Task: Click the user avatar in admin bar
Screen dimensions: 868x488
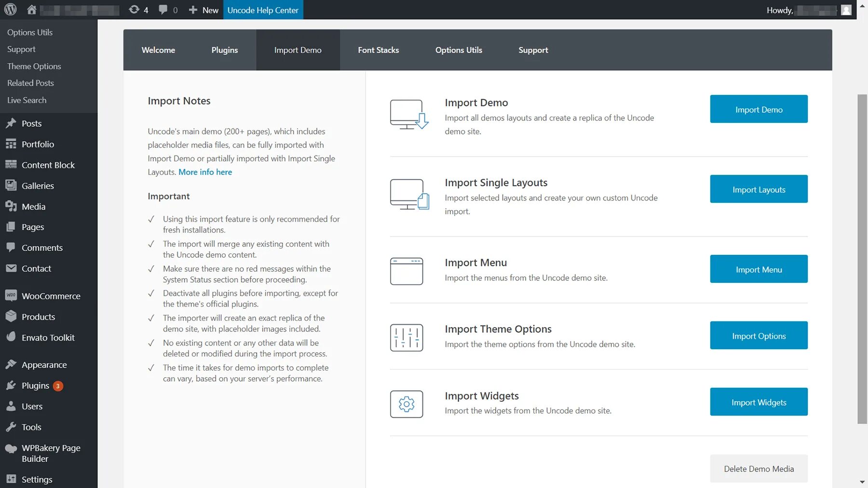Action: (846, 10)
